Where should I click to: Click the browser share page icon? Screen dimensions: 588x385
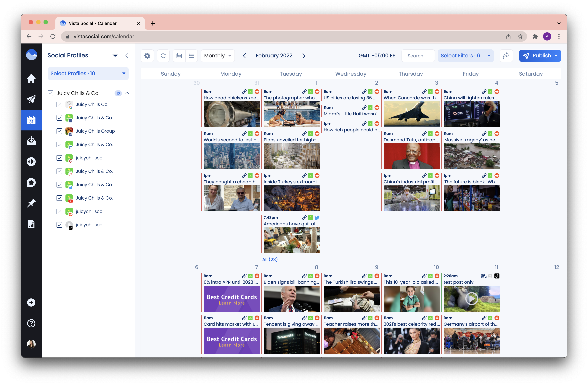point(508,37)
